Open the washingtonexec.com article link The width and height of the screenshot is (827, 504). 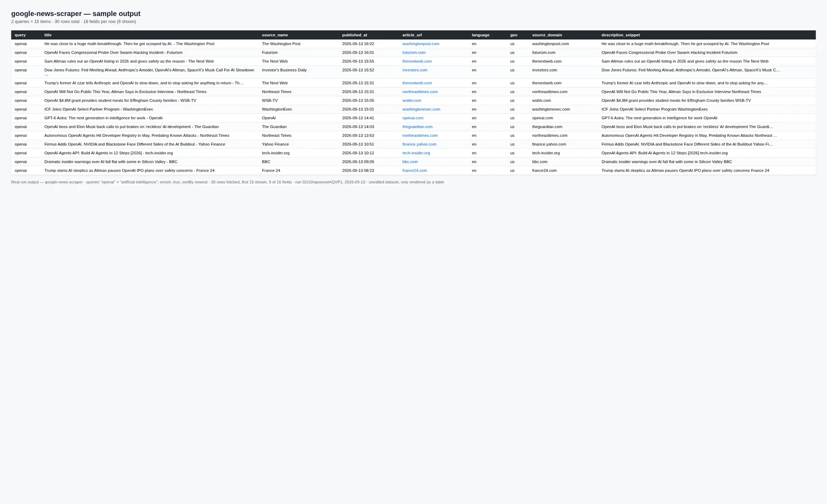[x=421, y=109]
